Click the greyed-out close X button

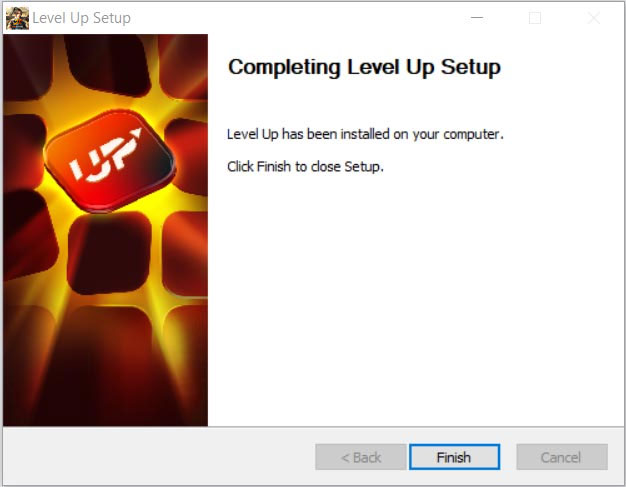(x=594, y=18)
